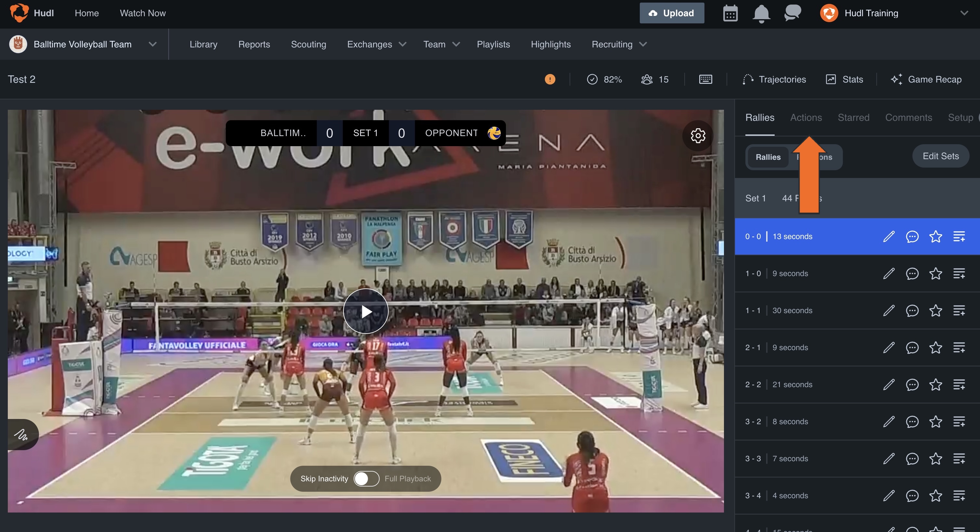This screenshot has width=980, height=532.
Task: Edit the 2 - 2 rally with pencil
Action: tap(889, 385)
